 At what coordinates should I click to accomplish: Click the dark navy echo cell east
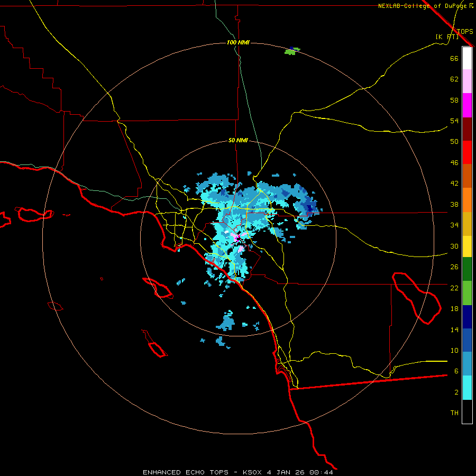pos(309,208)
